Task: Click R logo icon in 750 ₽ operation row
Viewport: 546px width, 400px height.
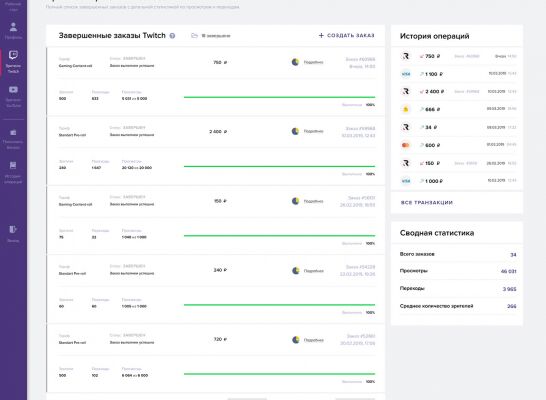Action: pos(406,56)
